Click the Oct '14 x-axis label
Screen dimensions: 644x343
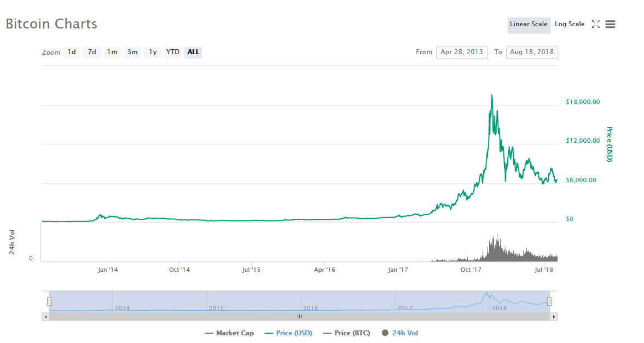pyautogui.click(x=179, y=270)
